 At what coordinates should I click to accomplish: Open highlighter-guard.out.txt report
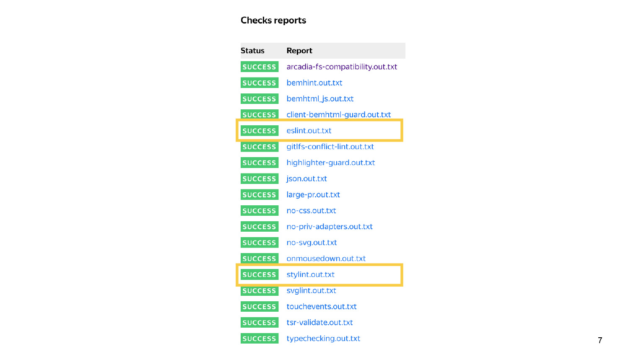[x=330, y=163]
